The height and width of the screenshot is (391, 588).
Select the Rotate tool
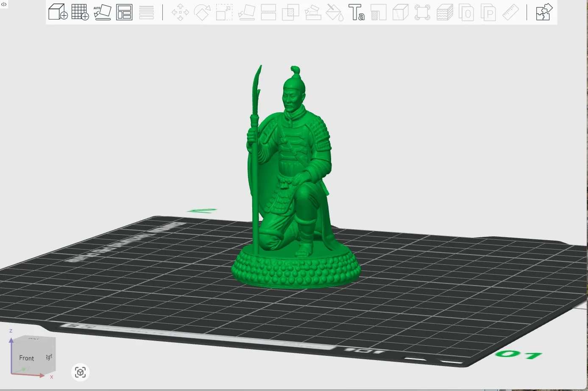[202, 12]
